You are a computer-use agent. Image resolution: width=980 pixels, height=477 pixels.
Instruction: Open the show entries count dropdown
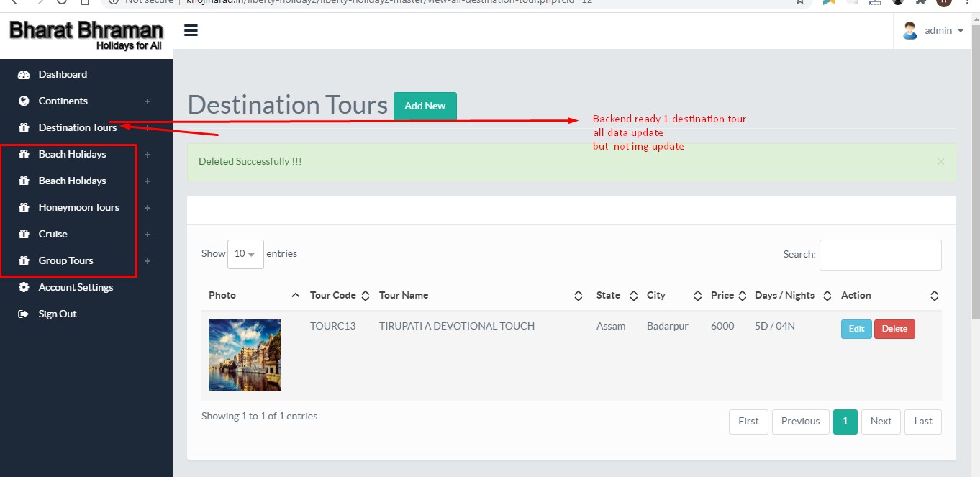pos(245,254)
